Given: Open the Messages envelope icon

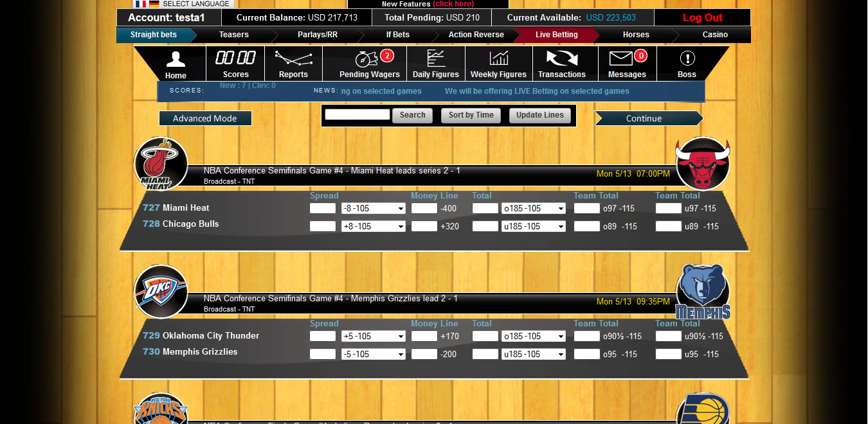Looking at the screenshot, I should pyautogui.click(x=621, y=58).
